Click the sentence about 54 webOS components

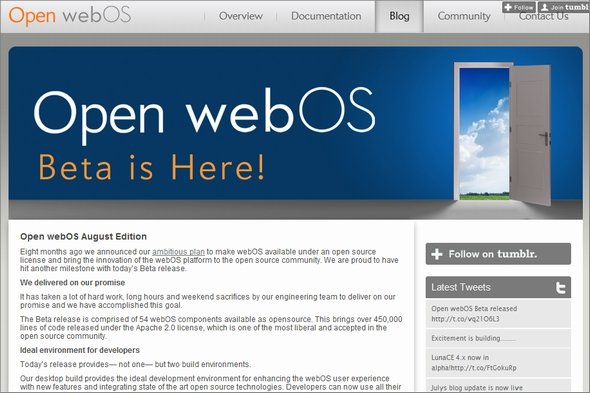[166, 319]
